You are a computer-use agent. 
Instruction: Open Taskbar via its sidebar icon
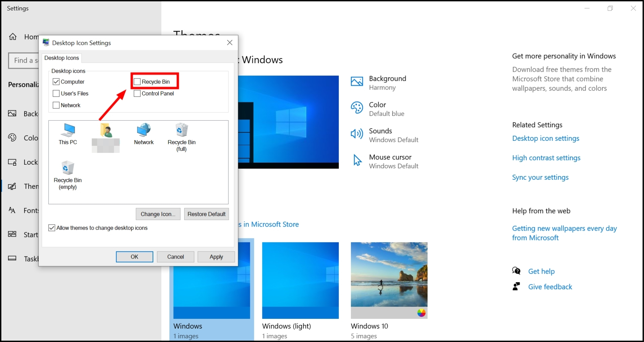(12, 259)
